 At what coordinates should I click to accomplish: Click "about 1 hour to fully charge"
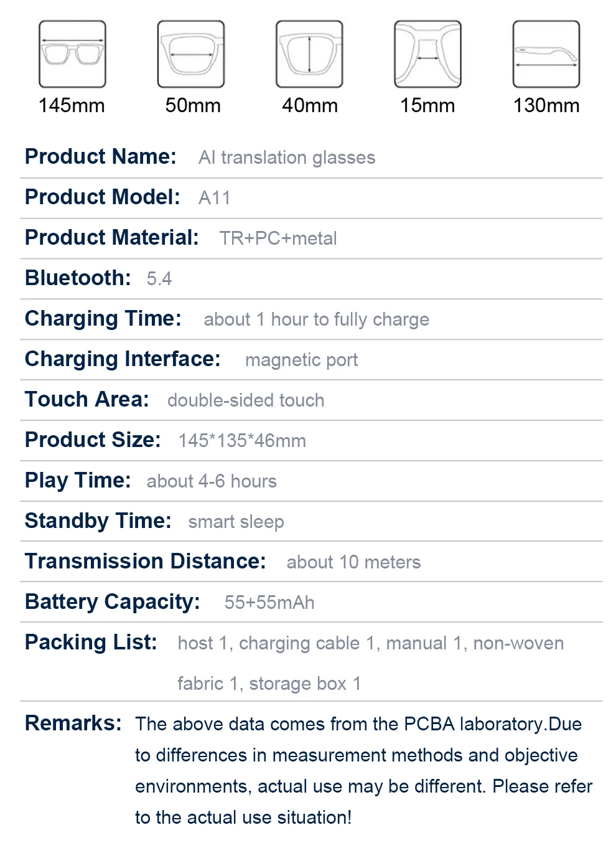pyautogui.click(x=316, y=319)
